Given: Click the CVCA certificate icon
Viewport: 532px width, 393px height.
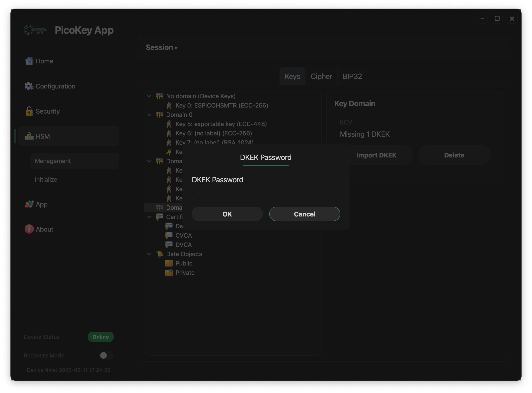Looking at the screenshot, I should [x=169, y=235].
